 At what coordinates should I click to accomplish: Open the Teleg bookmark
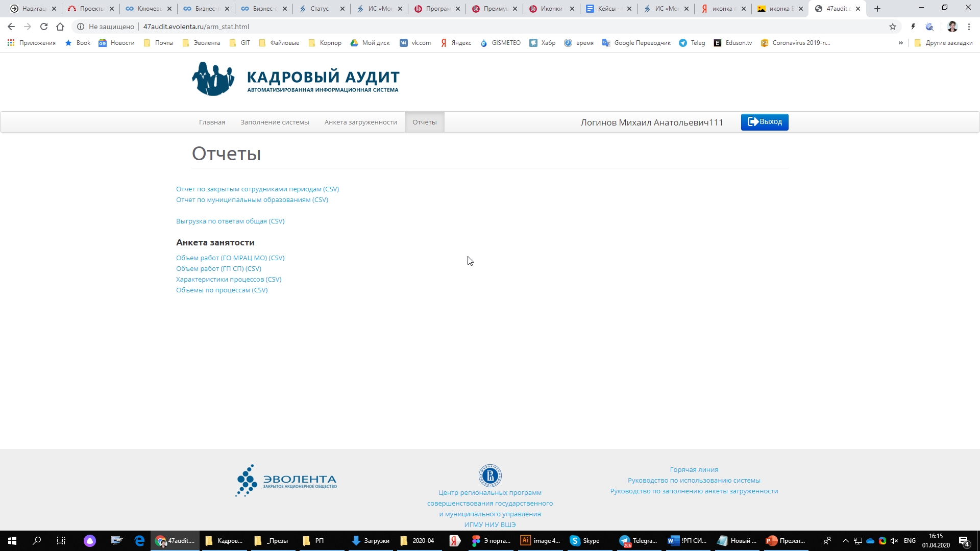point(692,43)
